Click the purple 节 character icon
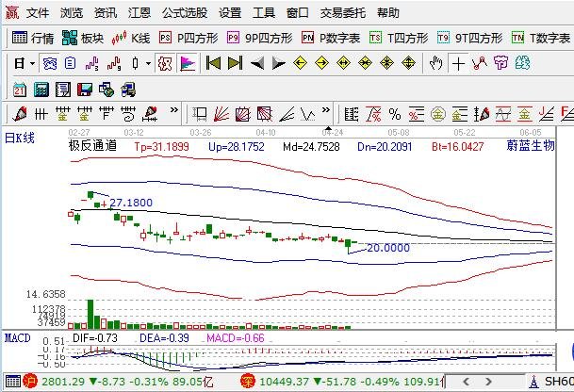The width and height of the screenshot is (574, 392). point(500,63)
